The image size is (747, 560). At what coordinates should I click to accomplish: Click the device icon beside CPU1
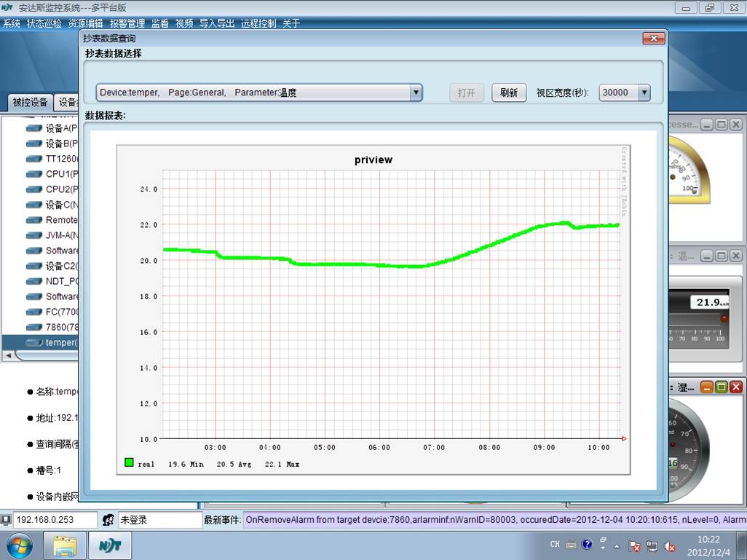(x=33, y=174)
